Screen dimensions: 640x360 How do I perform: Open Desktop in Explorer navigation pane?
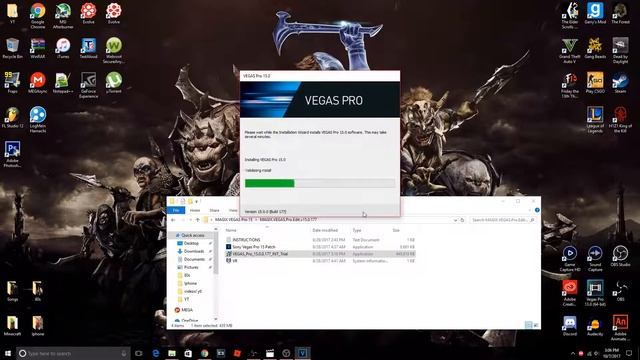pyautogui.click(x=191, y=243)
